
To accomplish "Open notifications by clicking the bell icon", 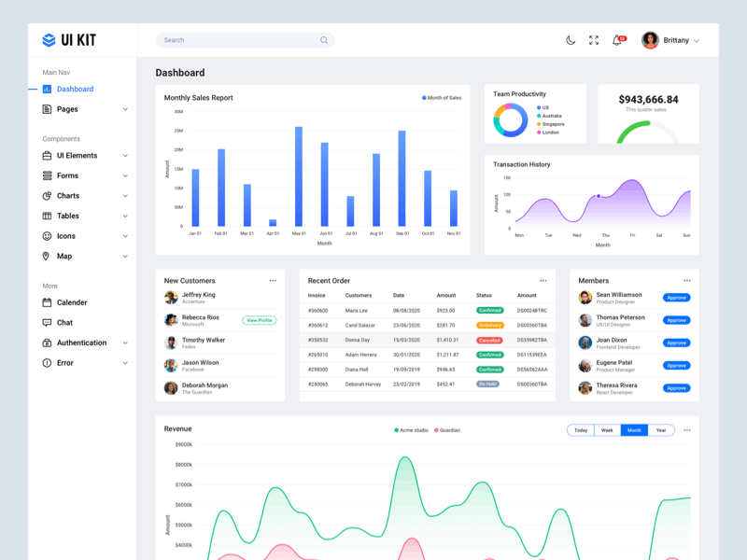I will pyautogui.click(x=616, y=40).
